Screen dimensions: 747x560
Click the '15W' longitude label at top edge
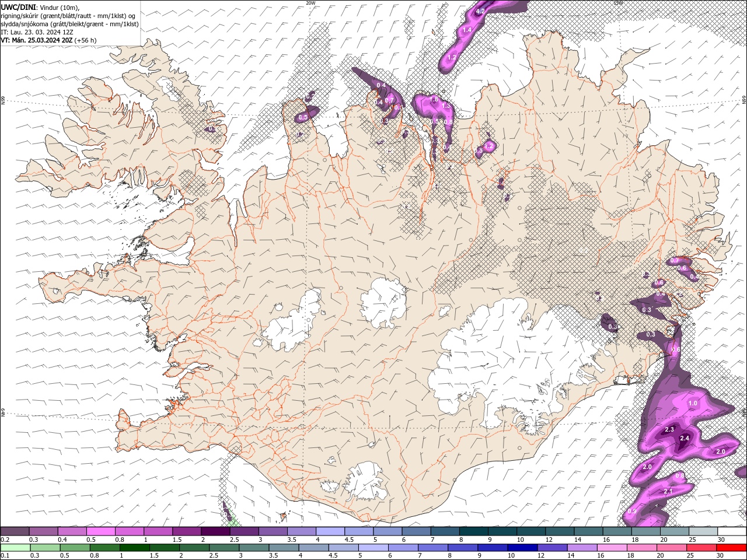(617, 3)
